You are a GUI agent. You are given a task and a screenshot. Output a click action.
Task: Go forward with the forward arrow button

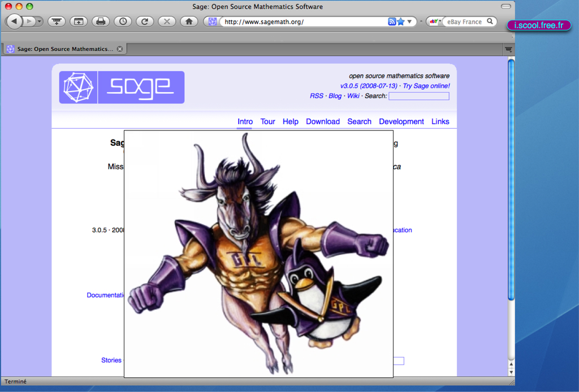[29, 21]
